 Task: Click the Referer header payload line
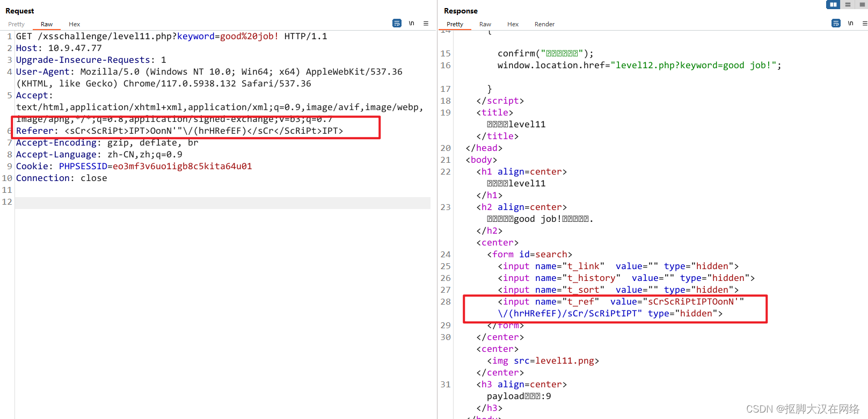[x=179, y=131]
